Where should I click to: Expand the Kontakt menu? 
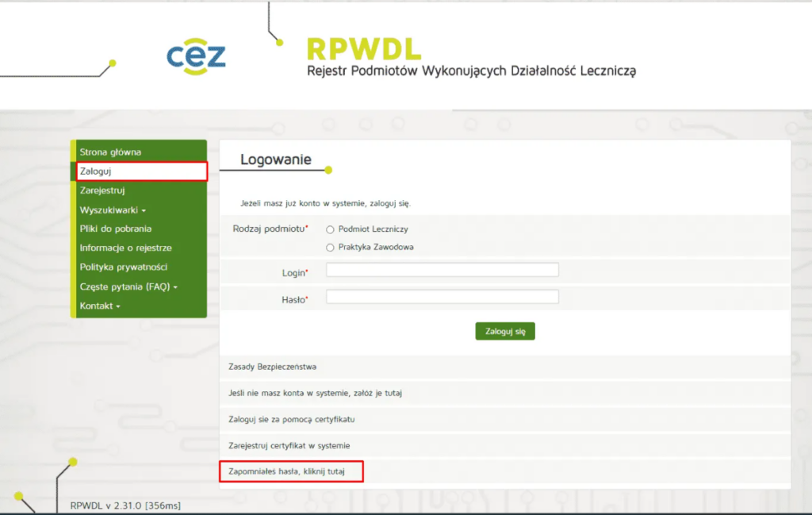99,306
